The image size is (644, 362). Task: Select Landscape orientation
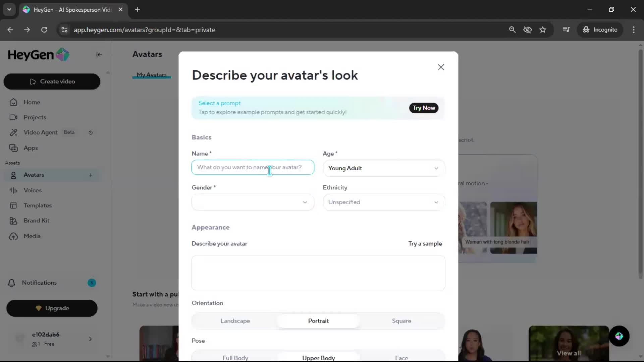pyautogui.click(x=235, y=321)
